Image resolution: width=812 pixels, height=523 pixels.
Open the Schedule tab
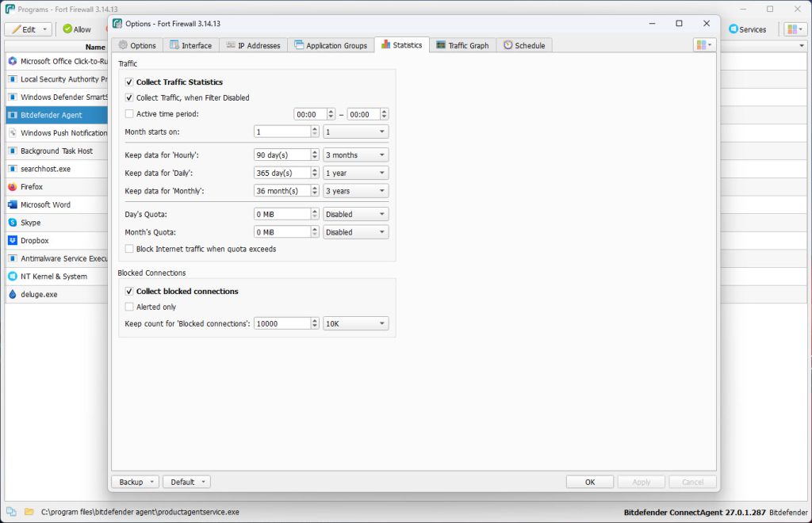(x=524, y=45)
